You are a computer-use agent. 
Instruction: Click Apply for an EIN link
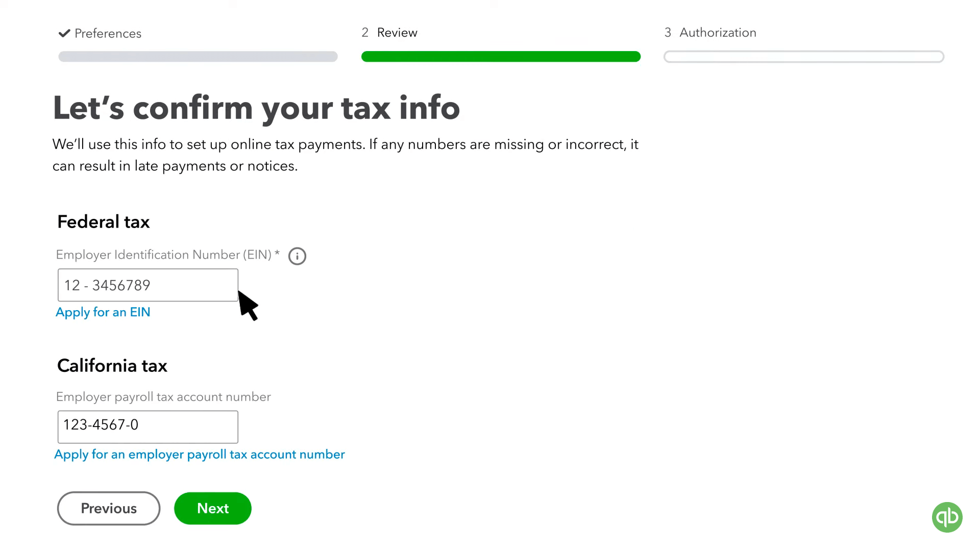point(102,312)
